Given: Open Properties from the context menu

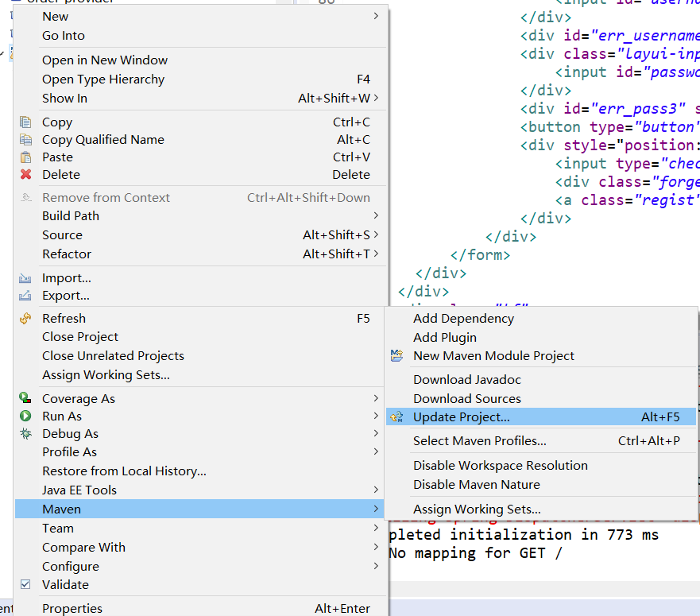Looking at the screenshot, I should (72, 607).
